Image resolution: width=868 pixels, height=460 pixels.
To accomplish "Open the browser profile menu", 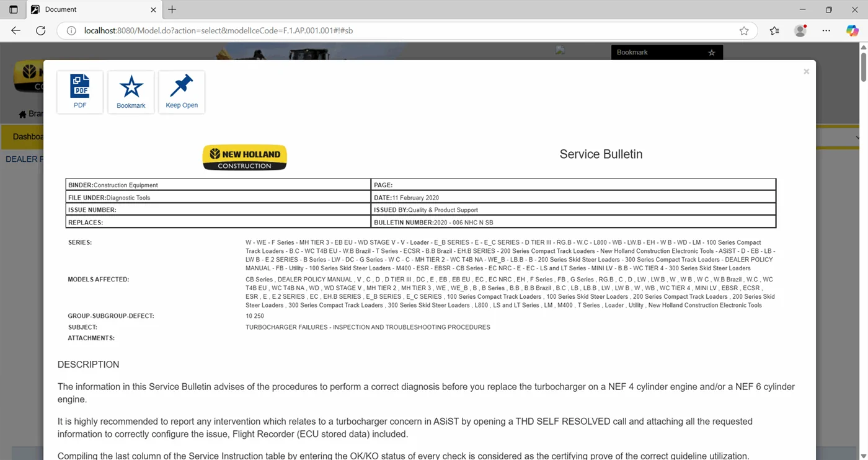I will pyautogui.click(x=800, y=30).
